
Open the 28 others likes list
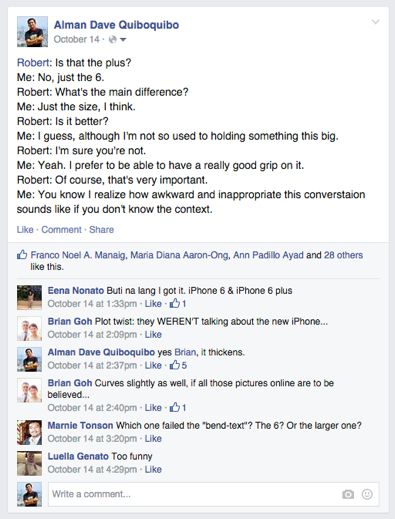[x=343, y=255]
